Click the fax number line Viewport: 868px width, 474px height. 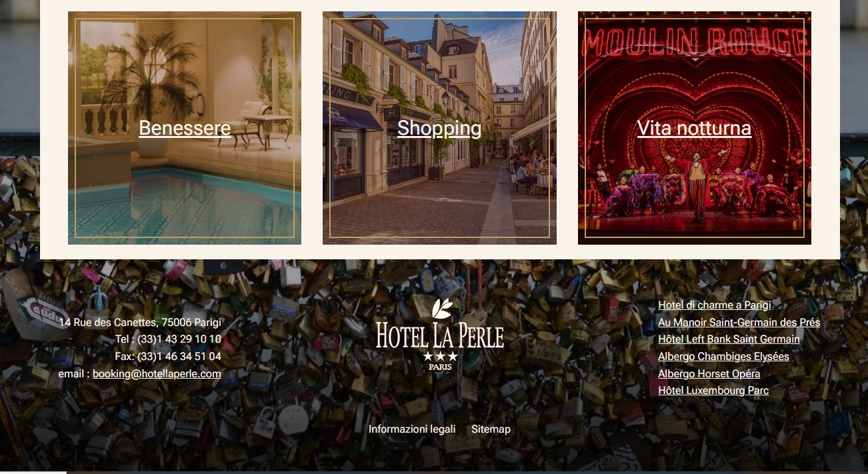click(168, 357)
